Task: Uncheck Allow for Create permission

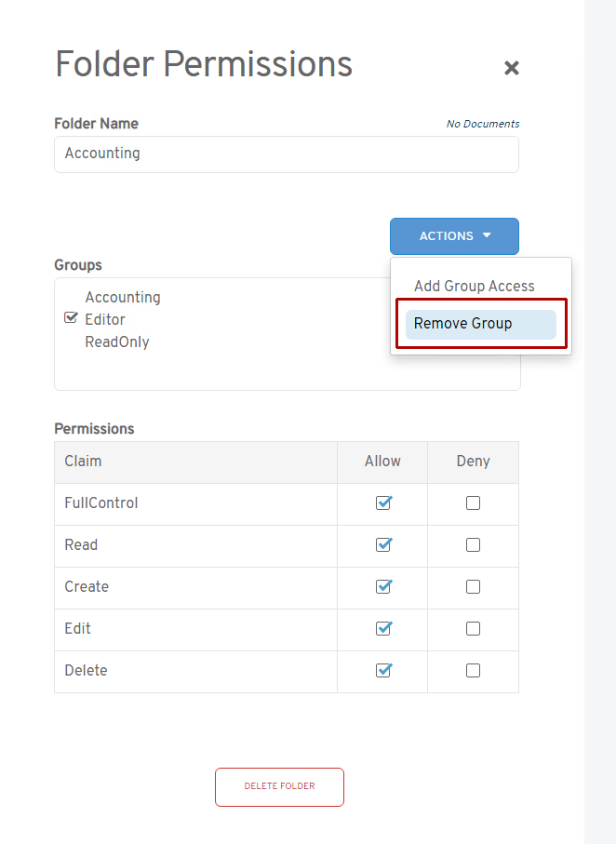Action: (x=382, y=587)
